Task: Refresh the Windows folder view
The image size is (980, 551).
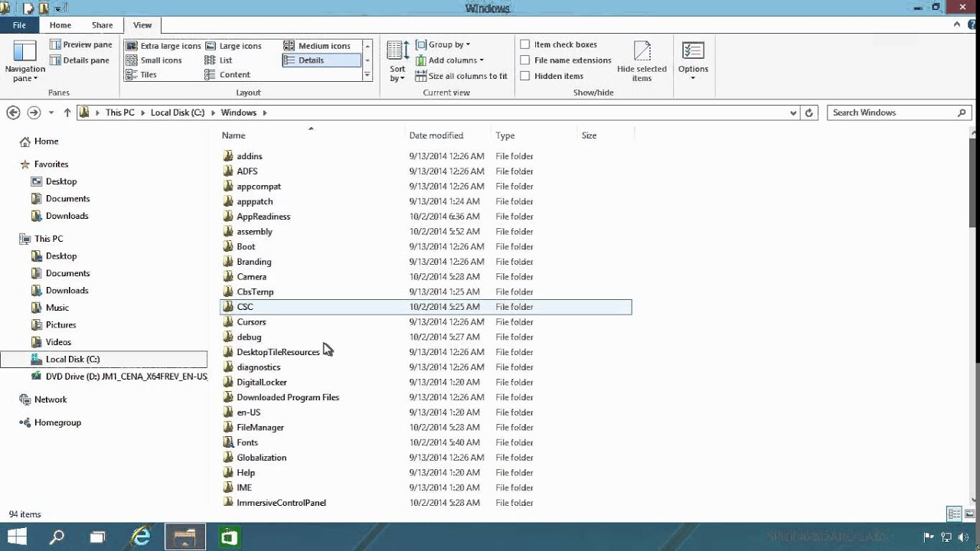Action: 809,112
